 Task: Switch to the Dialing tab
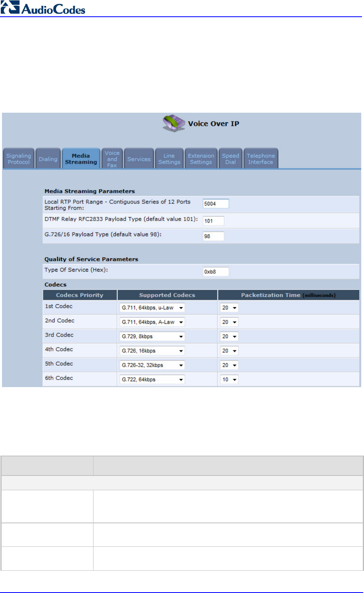point(48,159)
